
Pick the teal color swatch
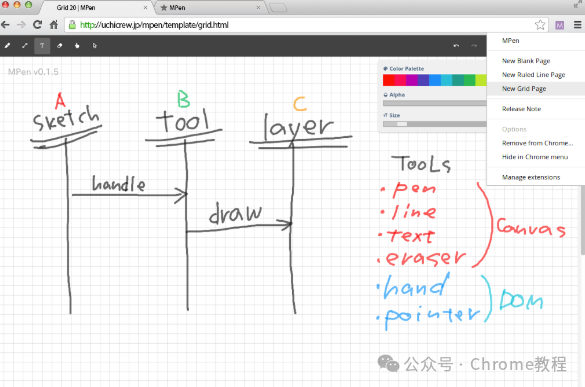click(458, 80)
